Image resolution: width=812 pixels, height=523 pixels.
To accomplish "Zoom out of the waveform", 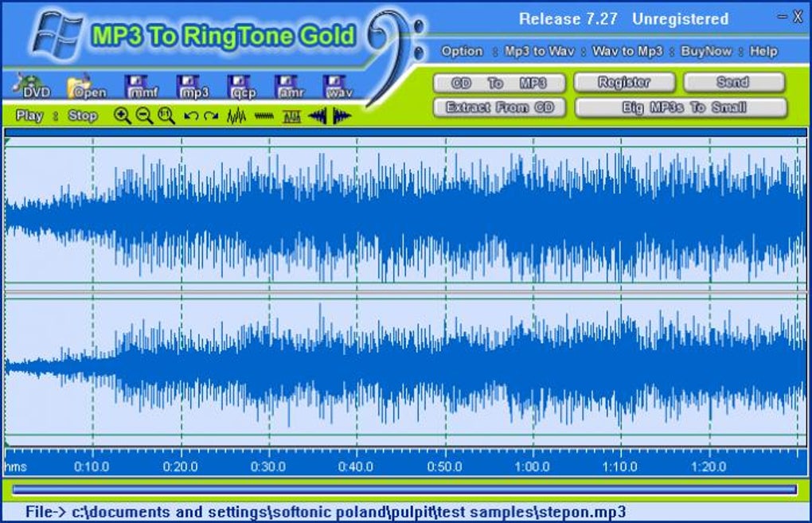I will (144, 116).
